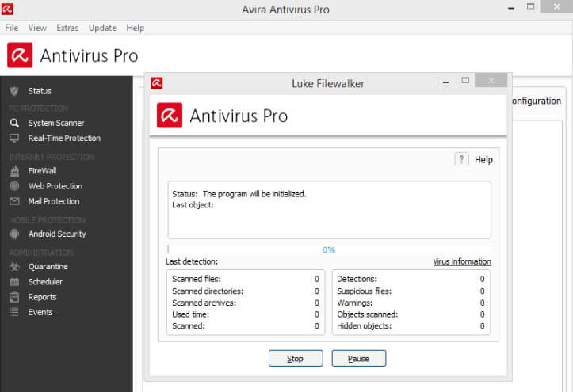Open Scheduler section
Viewport: 573px width, 392px height.
[45, 282]
